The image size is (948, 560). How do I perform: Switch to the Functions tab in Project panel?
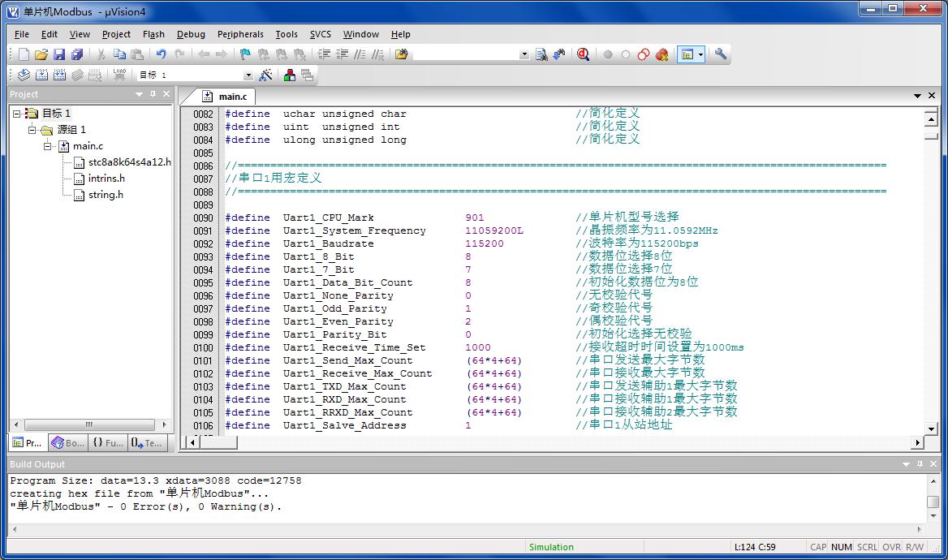[108, 442]
